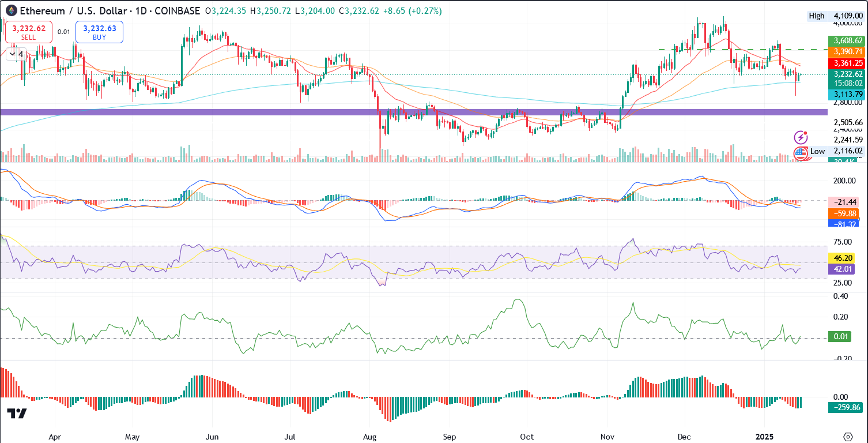The width and height of the screenshot is (868, 443).
Task: Click the Jun label on the time axis
Action: point(213,437)
